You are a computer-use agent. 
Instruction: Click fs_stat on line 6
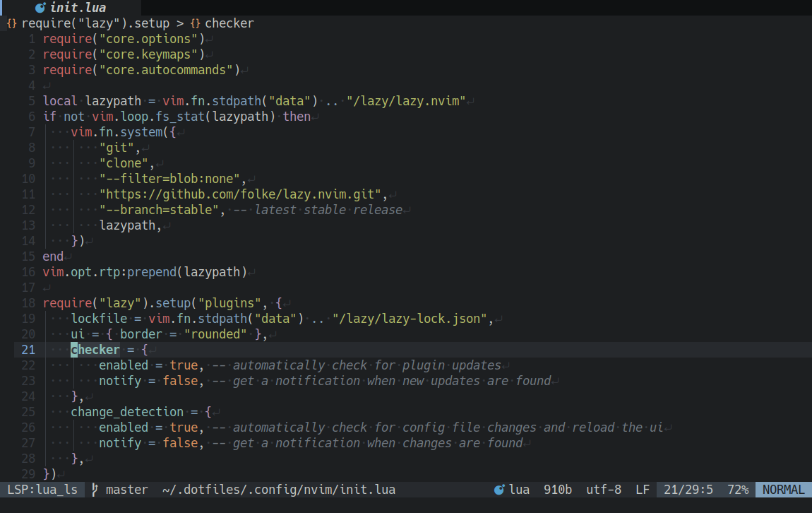click(181, 117)
